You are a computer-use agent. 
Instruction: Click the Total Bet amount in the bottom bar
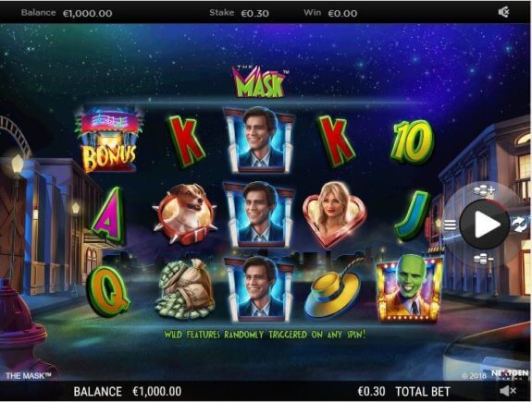(372, 392)
